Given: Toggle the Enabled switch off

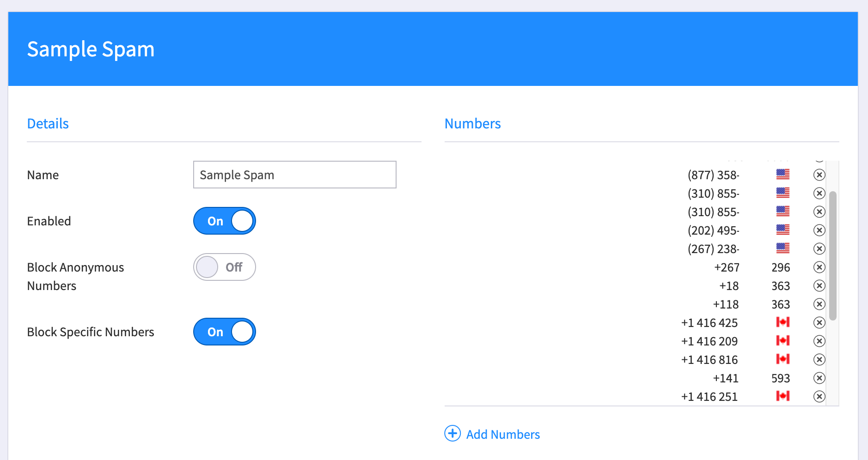Looking at the screenshot, I should point(225,221).
